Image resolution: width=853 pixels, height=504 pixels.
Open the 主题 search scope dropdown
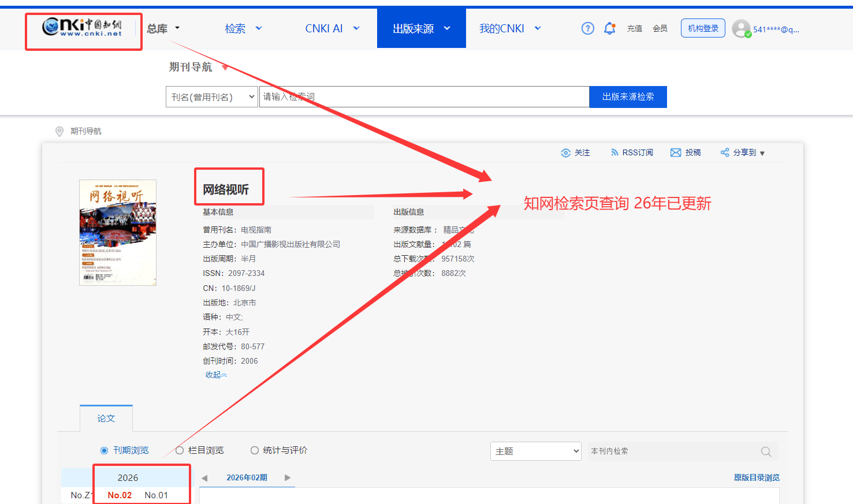(536, 451)
